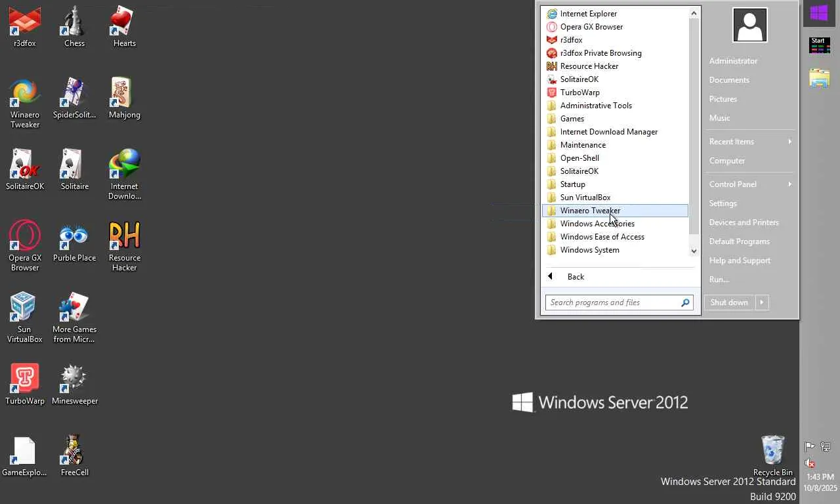Open Documents from the start menu
This screenshot has width=840, height=504.
[x=729, y=80]
